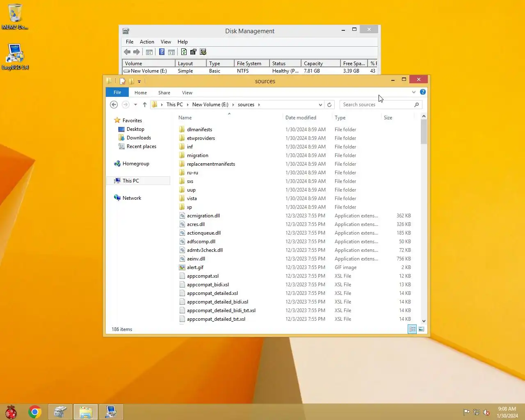The height and width of the screenshot is (420, 525).
Task: Expand dropdown arrow after This PC breadcrumb
Action: (187, 105)
